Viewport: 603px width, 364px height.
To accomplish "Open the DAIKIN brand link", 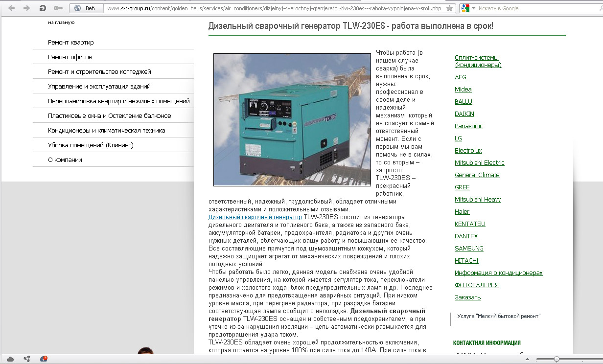I will tap(464, 114).
